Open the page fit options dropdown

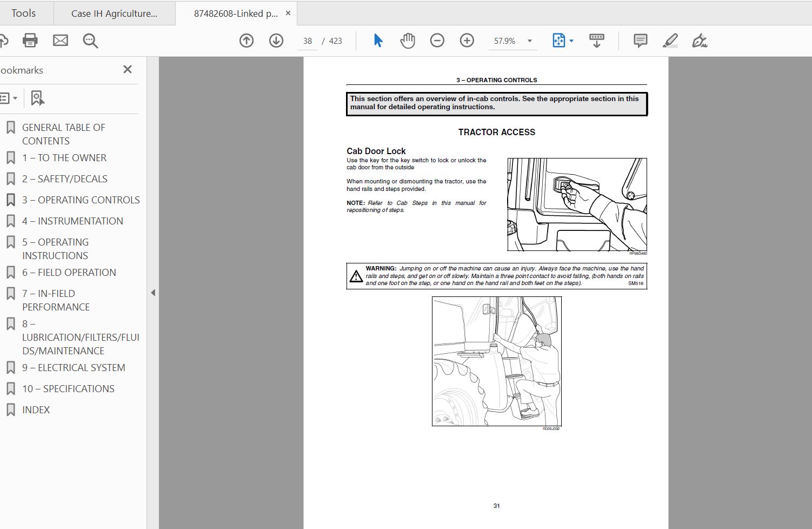pyautogui.click(x=571, y=41)
